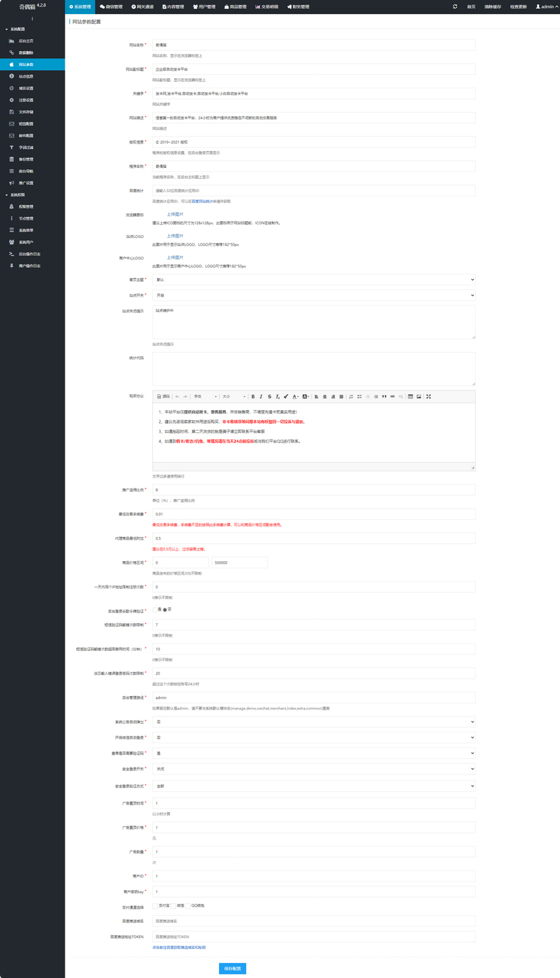Check the QQ钱包 payment channel checkbox
Image resolution: width=560 pixels, height=978 pixels.
tap(187, 905)
